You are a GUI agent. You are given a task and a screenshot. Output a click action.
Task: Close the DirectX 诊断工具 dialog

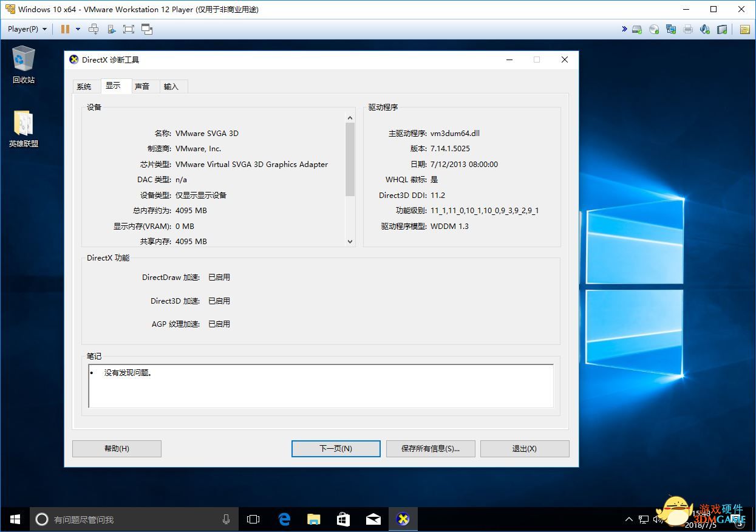(x=564, y=60)
